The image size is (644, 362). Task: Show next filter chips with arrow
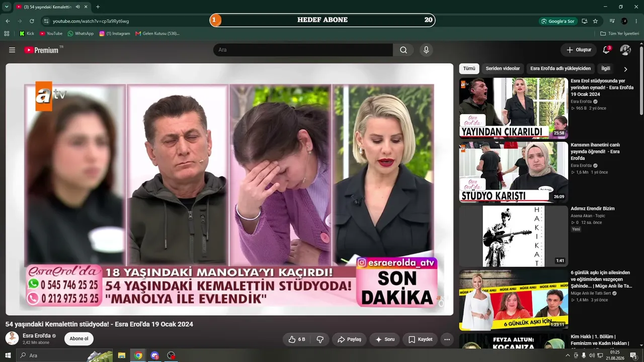click(625, 69)
